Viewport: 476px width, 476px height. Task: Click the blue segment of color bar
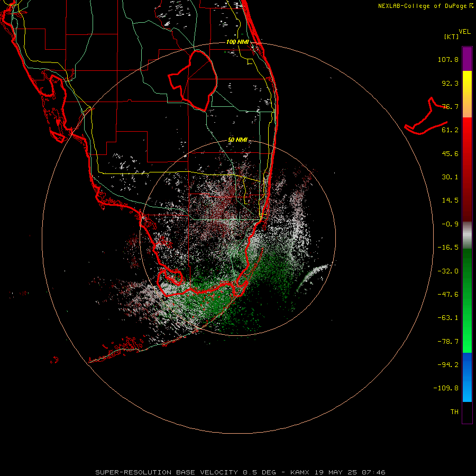[467, 377]
